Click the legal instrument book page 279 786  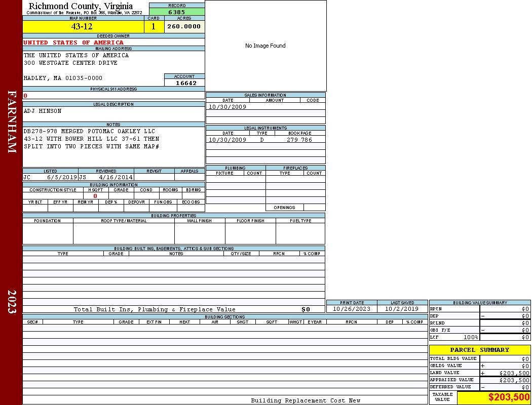point(299,140)
